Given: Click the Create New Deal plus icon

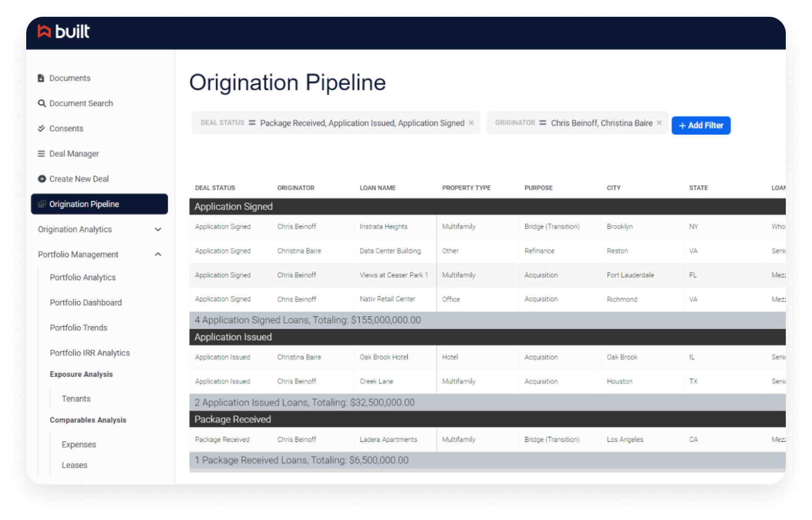Looking at the screenshot, I should (42, 179).
